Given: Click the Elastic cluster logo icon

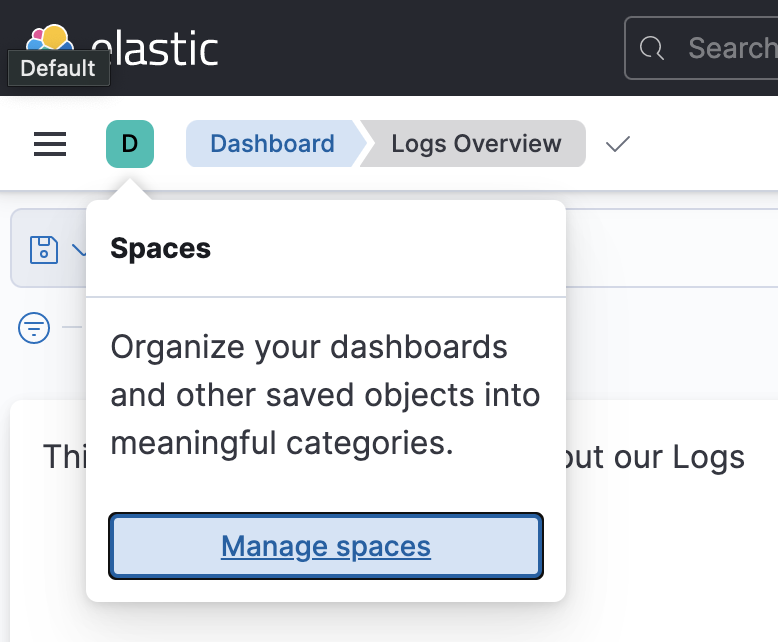Looking at the screenshot, I should [50, 38].
